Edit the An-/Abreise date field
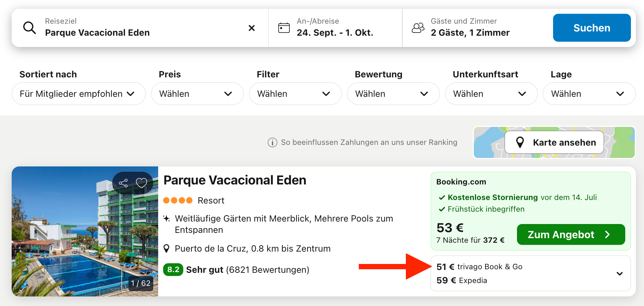This screenshot has width=644, height=306. point(335,28)
